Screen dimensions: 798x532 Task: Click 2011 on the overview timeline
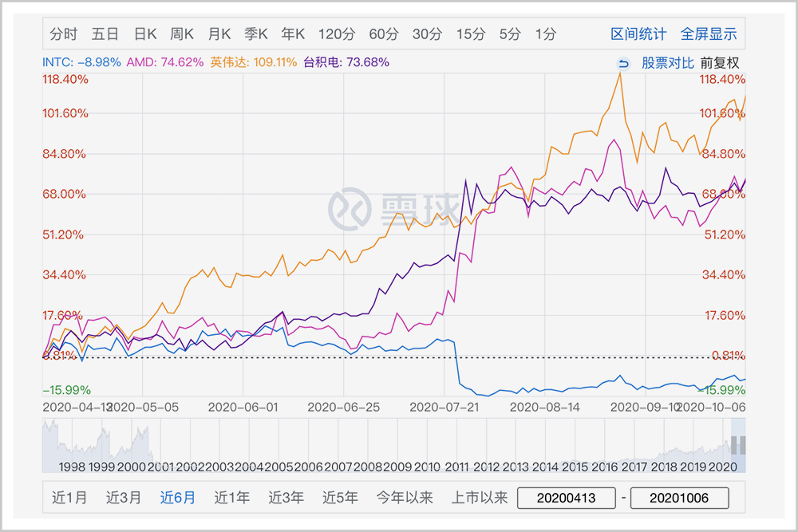(x=456, y=467)
